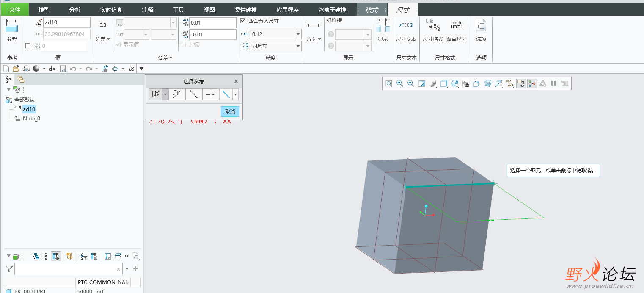Image resolution: width=644 pixels, height=293 pixels.
Task: Click the Dimension Text icon
Action: [x=406, y=32]
